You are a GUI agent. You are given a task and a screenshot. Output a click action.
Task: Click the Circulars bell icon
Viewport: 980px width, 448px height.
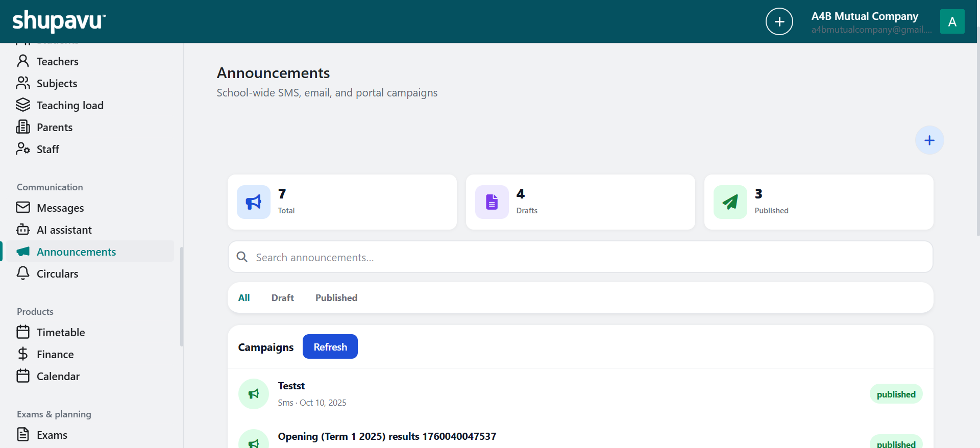(x=23, y=273)
